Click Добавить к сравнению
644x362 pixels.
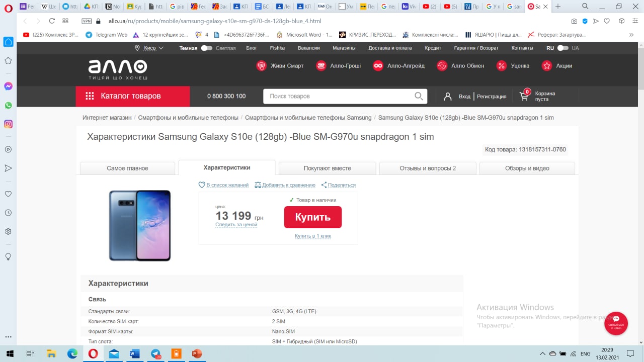point(285,185)
